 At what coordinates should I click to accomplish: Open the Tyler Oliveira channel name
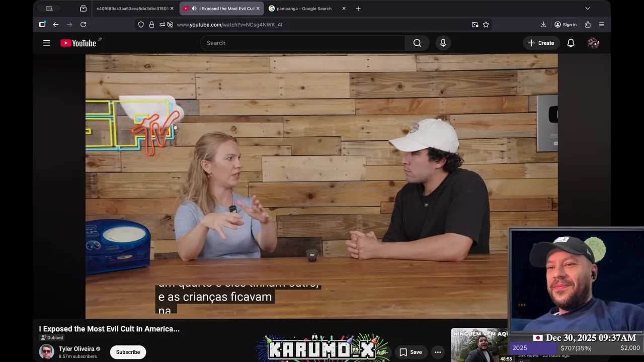(76, 349)
